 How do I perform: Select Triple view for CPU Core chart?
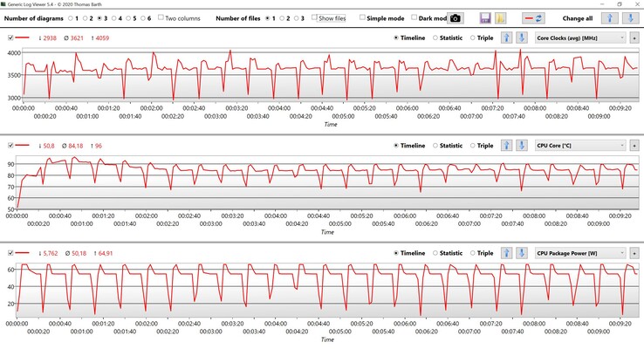coord(474,145)
